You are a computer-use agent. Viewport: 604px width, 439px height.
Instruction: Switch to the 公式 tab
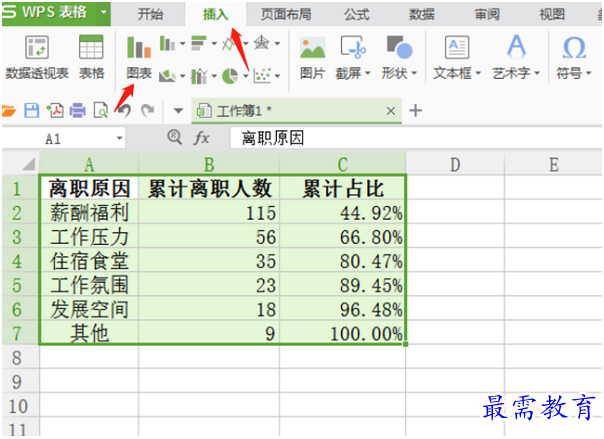[x=357, y=15]
